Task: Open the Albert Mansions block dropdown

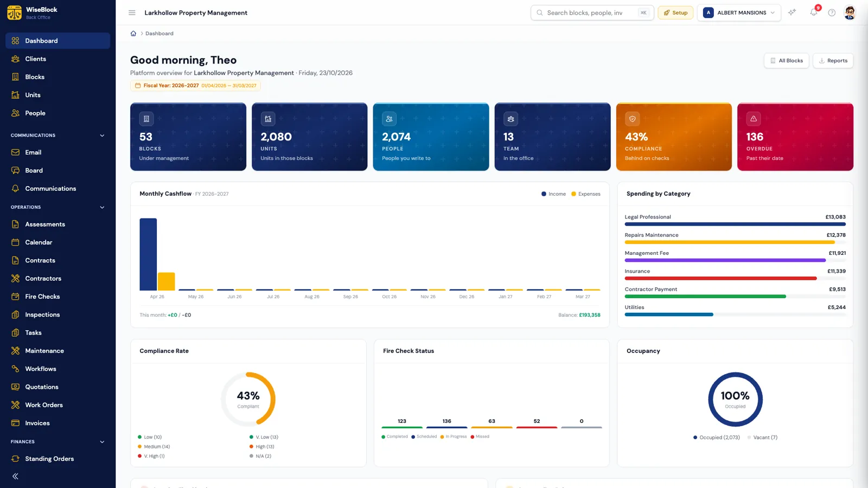Action: click(x=739, y=12)
